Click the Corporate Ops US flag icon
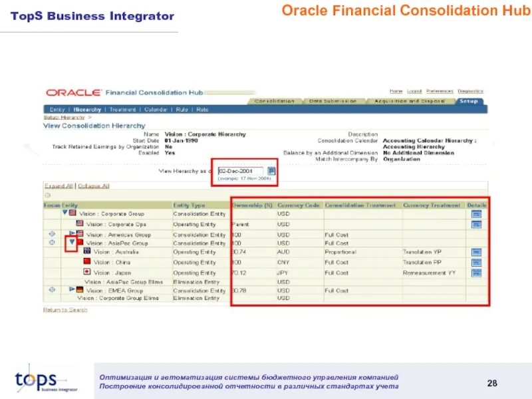The image size is (532, 399). point(80,223)
